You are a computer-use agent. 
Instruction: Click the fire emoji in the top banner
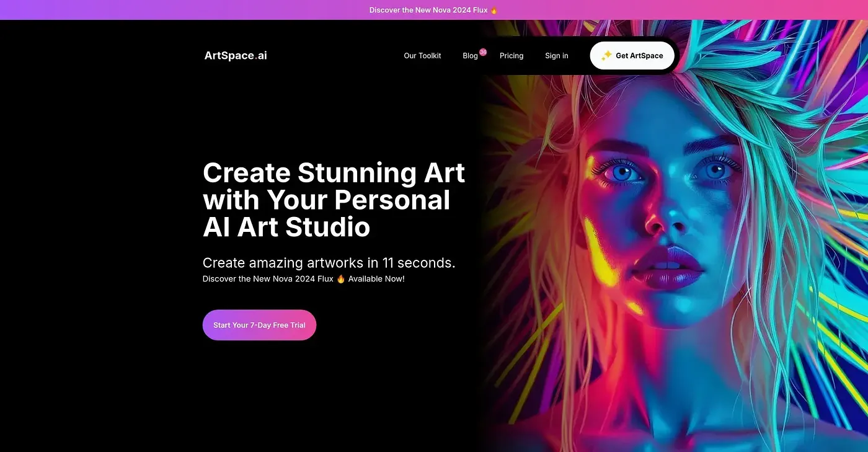494,10
